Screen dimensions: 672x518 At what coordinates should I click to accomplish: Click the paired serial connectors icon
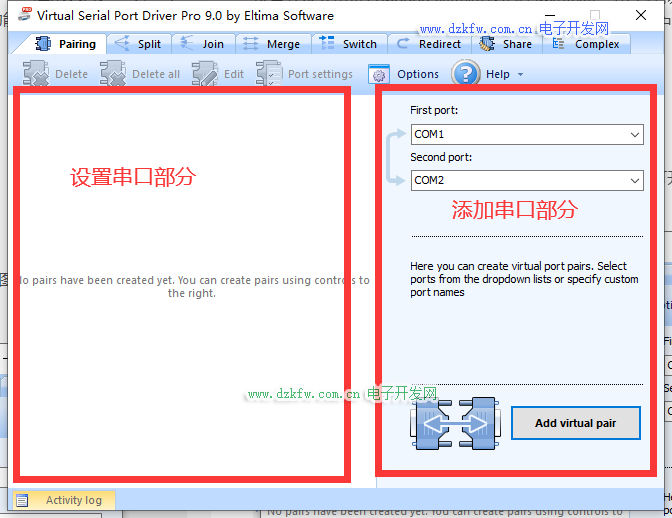pyautogui.click(x=453, y=423)
